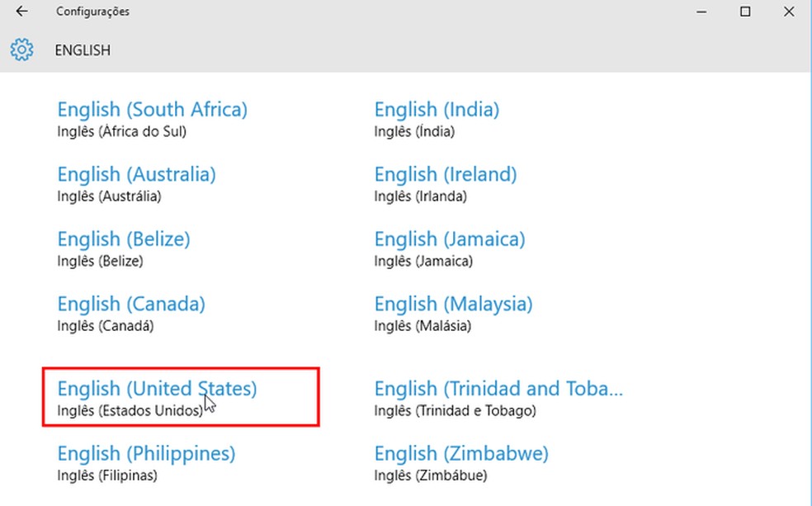Select English (Jamaica) language

pos(450,239)
